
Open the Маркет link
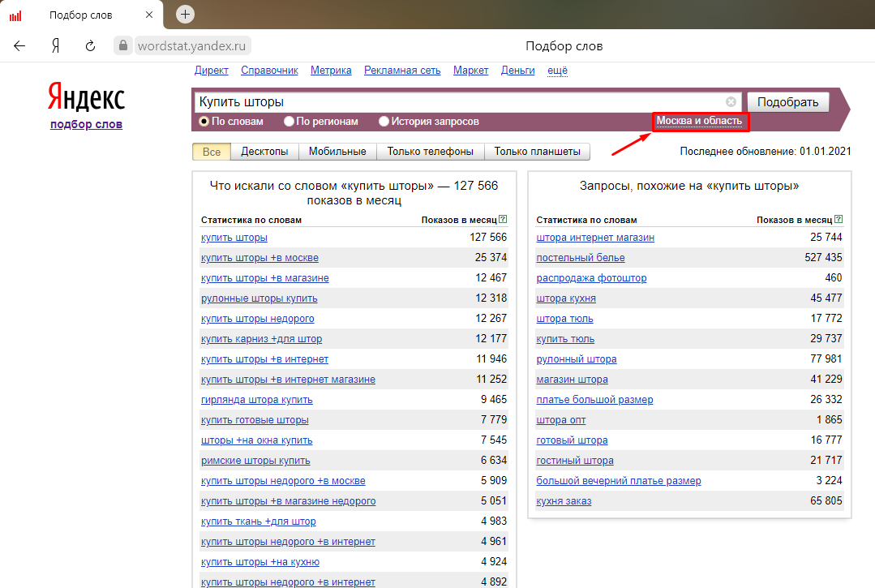[x=470, y=71]
